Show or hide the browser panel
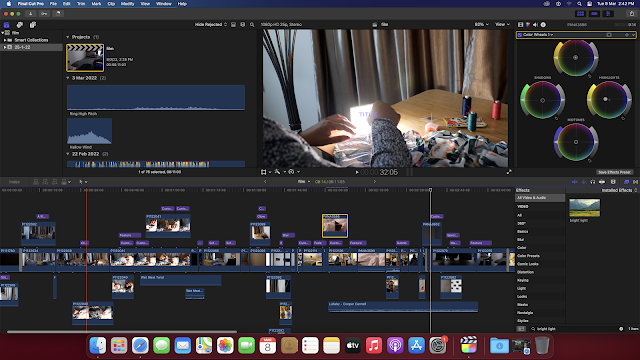This screenshot has height=360, width=640. (580, 13)
